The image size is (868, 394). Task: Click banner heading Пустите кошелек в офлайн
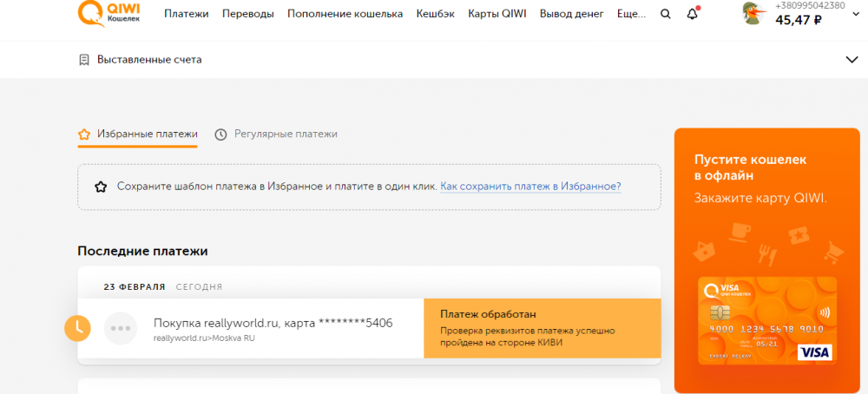click(750, 167)
